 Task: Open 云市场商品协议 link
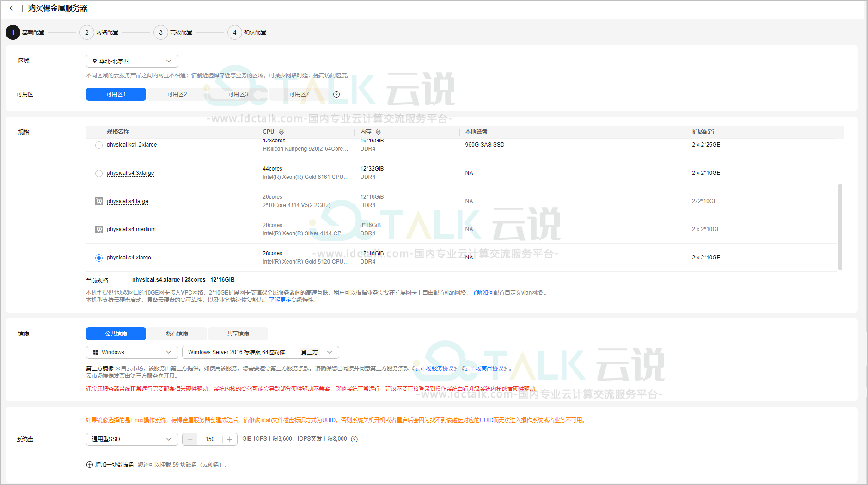(x=484, y=368)
